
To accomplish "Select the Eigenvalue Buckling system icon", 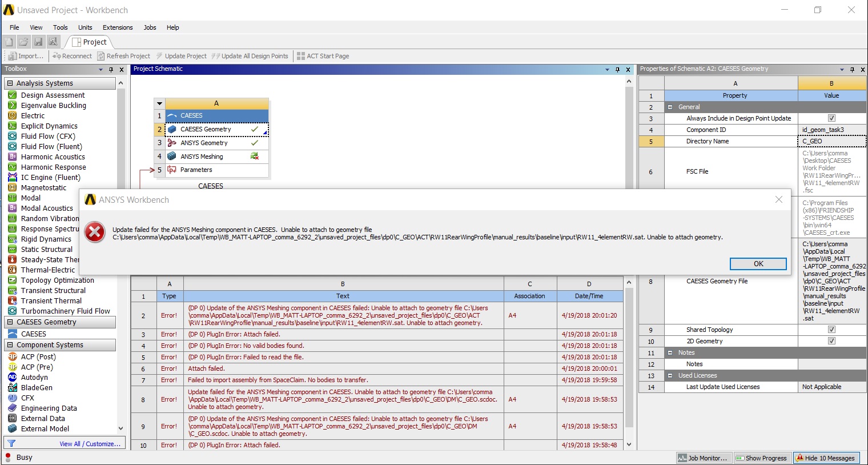I will click(x=12, y=106).
